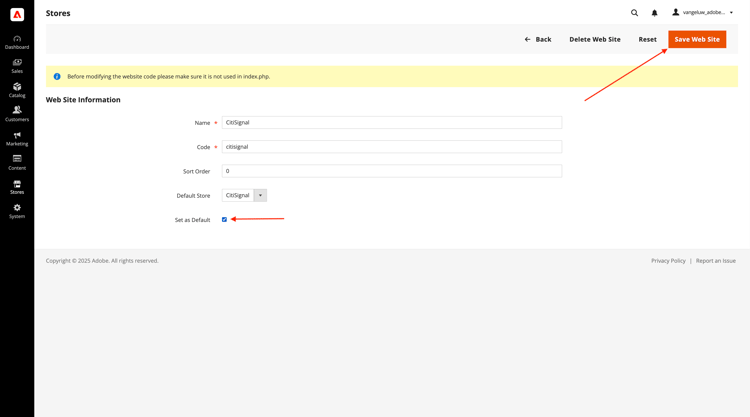Open the System sidebar menu
The width and height of the screenshot is (750, 417).
(x=17, y=211)
